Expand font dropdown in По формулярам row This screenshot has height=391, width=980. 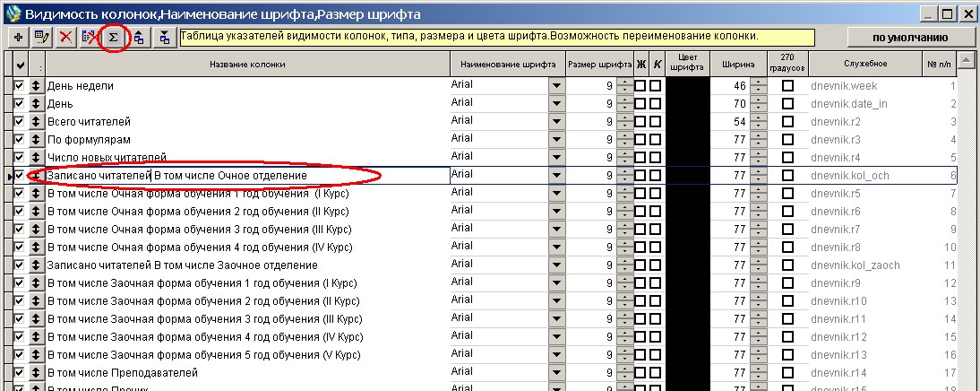click(x=557, y=140)
